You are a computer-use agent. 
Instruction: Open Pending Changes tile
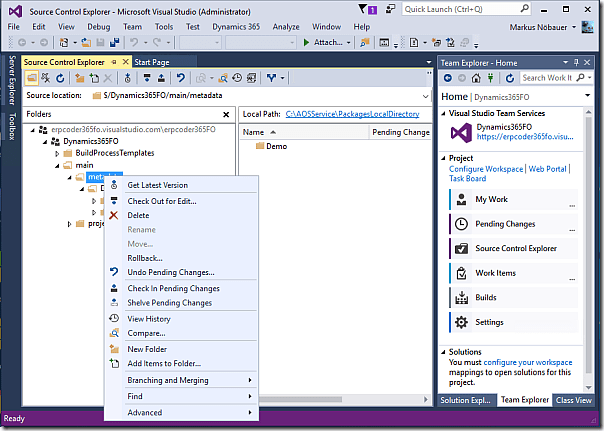point(513,224)
